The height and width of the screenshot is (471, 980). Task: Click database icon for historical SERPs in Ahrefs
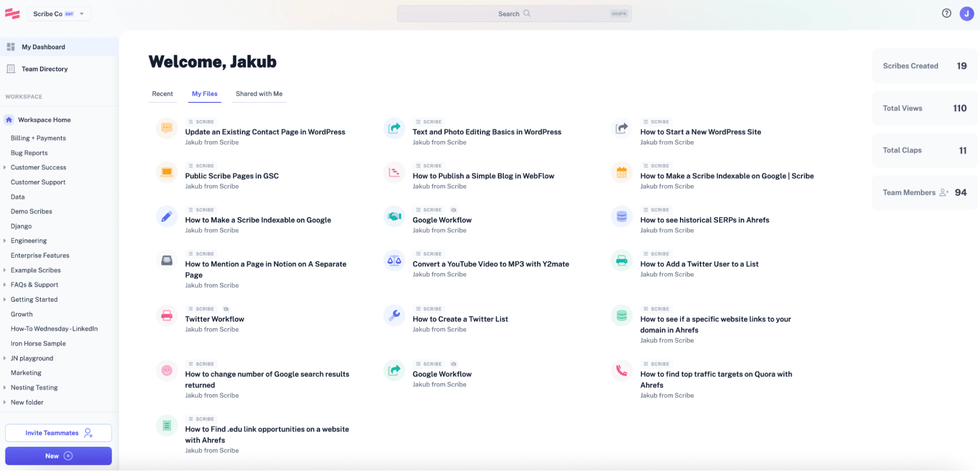click(622, 216)
